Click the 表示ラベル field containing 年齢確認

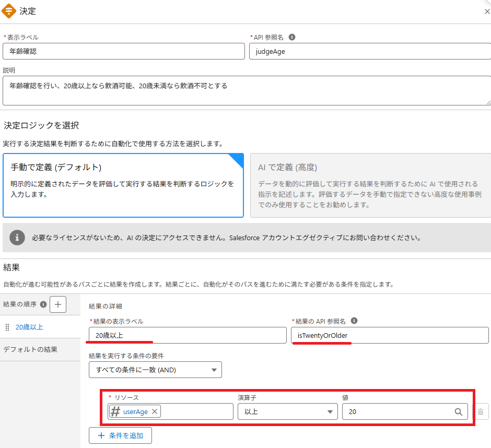[124, 51]
